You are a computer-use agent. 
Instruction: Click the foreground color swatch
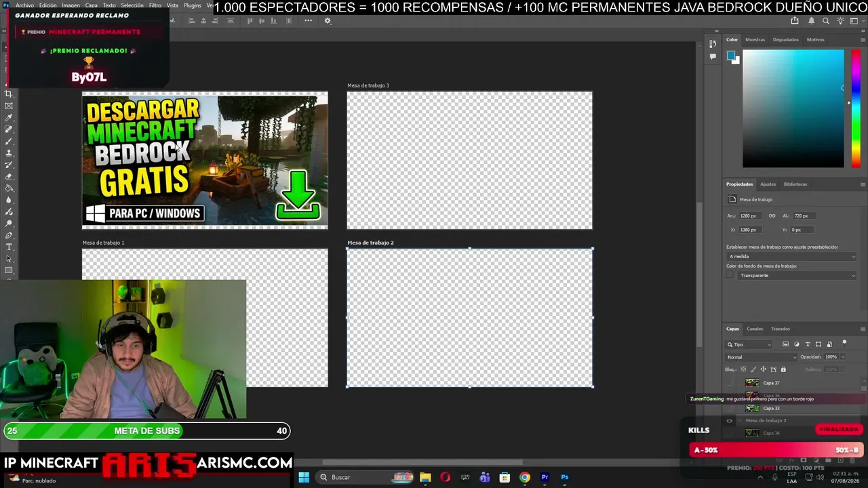point(730,55)
